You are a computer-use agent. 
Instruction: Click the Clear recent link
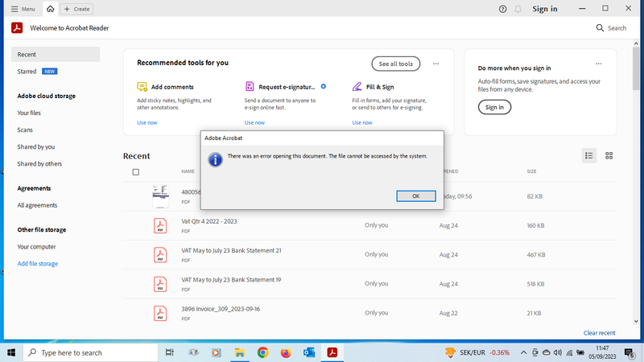click(x=599, y=333)
